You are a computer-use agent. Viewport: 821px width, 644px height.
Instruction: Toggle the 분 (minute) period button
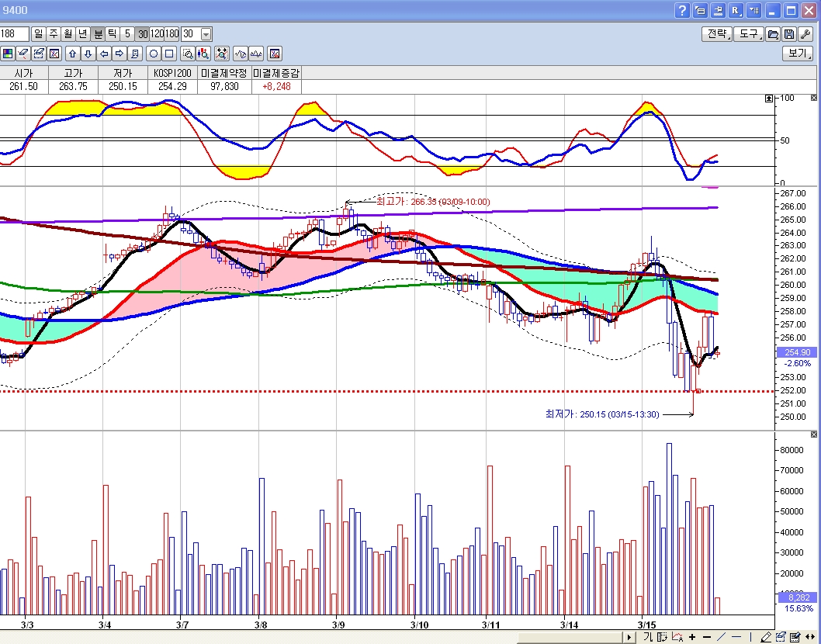coord(98,34)
